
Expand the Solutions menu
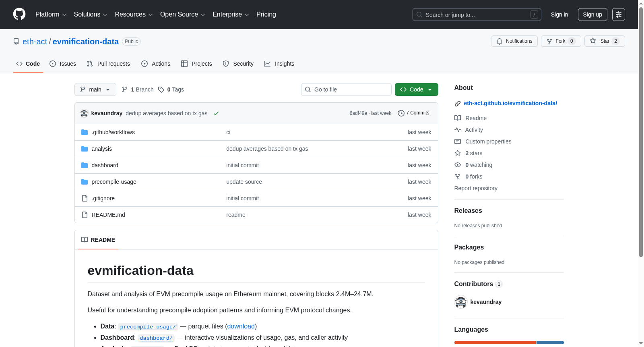point(91,15)
